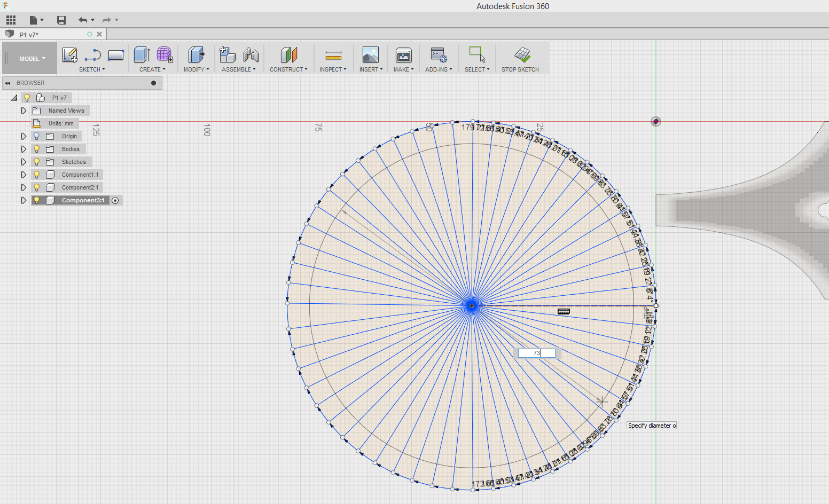Click the Save icon

[61, 20]
